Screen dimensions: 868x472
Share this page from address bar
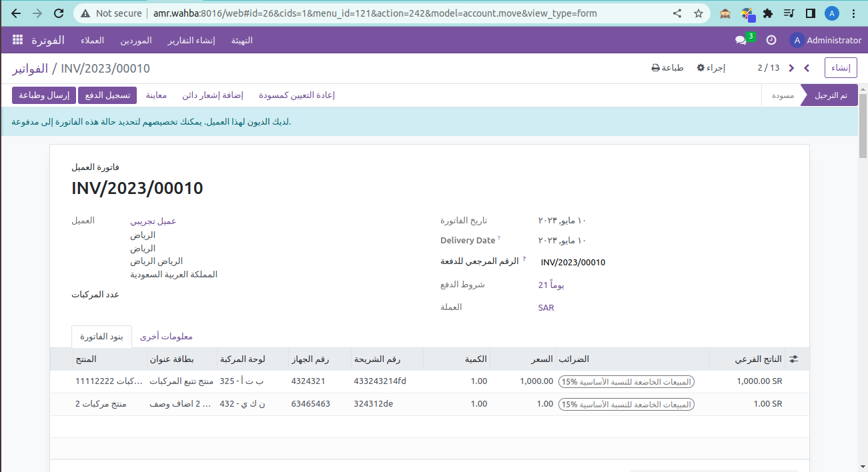pyautogui.click(x=677, y=13)
